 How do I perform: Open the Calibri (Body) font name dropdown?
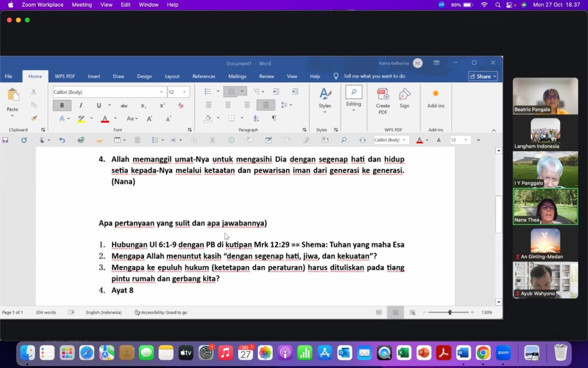click(x=161, y=92)
